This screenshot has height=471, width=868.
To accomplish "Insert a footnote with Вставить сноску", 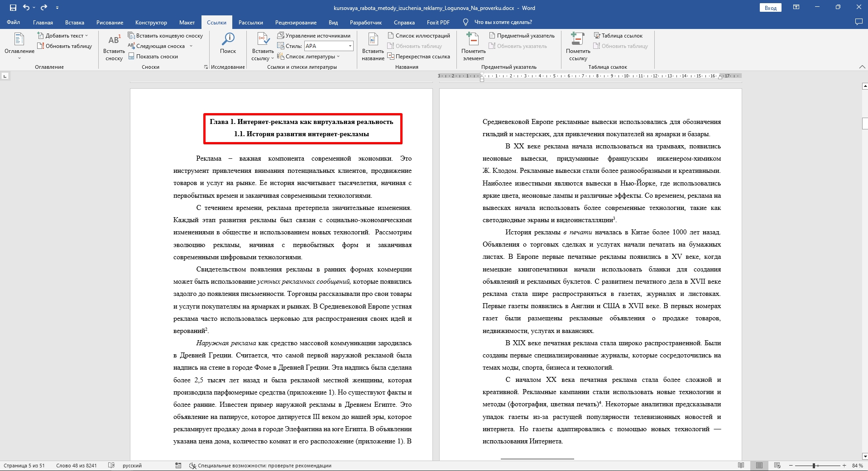I will point(114,47).
